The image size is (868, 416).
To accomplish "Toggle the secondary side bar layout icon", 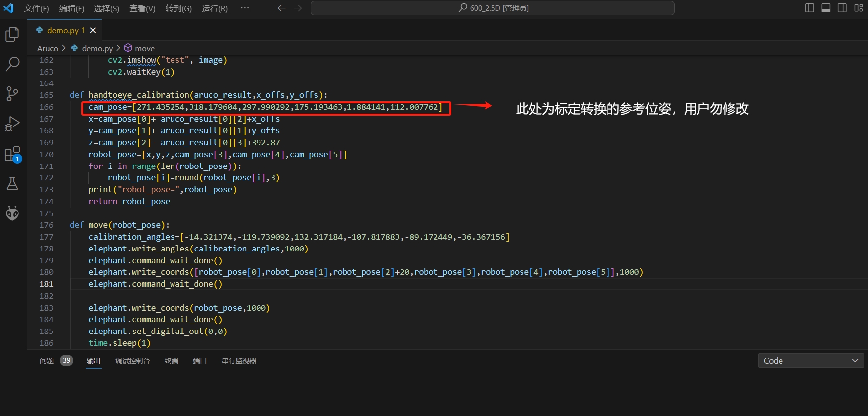I will pyautogui.click(x=842, y=8).
